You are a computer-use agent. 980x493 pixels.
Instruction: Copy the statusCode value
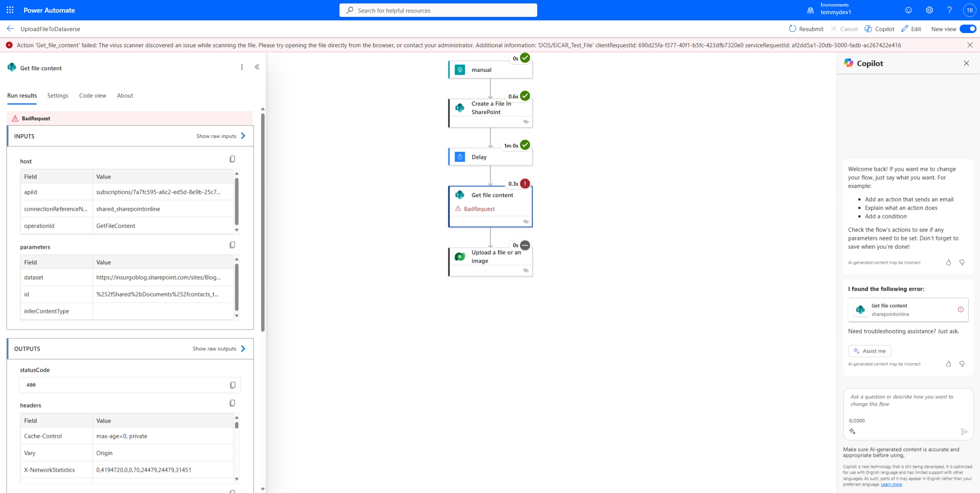point(232,385)
